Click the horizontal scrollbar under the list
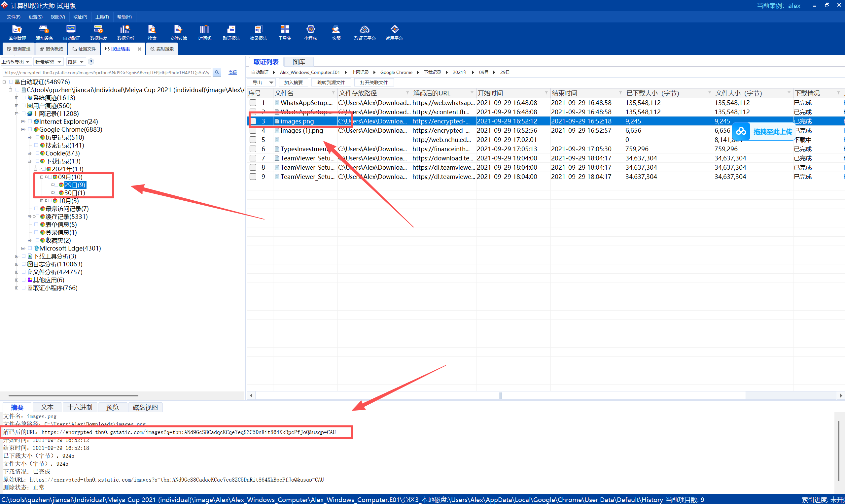The height and width of the screenshot is (504, 845). coord(500,395)
